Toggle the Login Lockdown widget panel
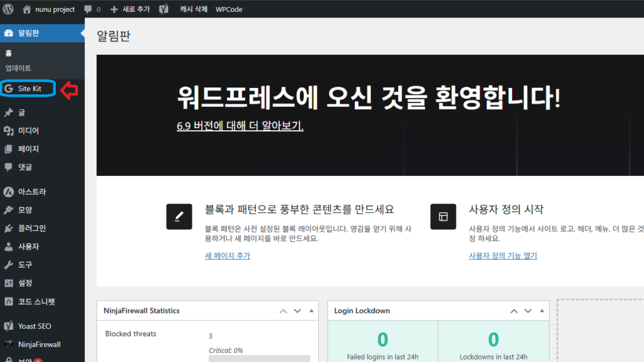This screenshot has width=644, height=362. pyautogui.click(x=543, y=310)
